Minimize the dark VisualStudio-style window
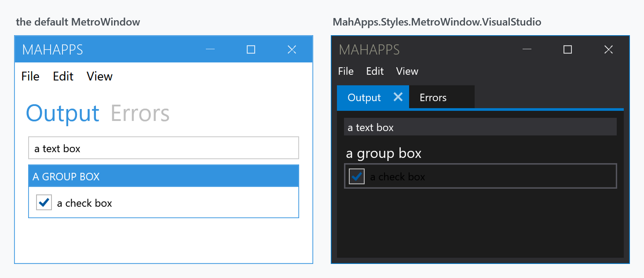Screen dimensions: 644x278 click(x=527, y=49)
